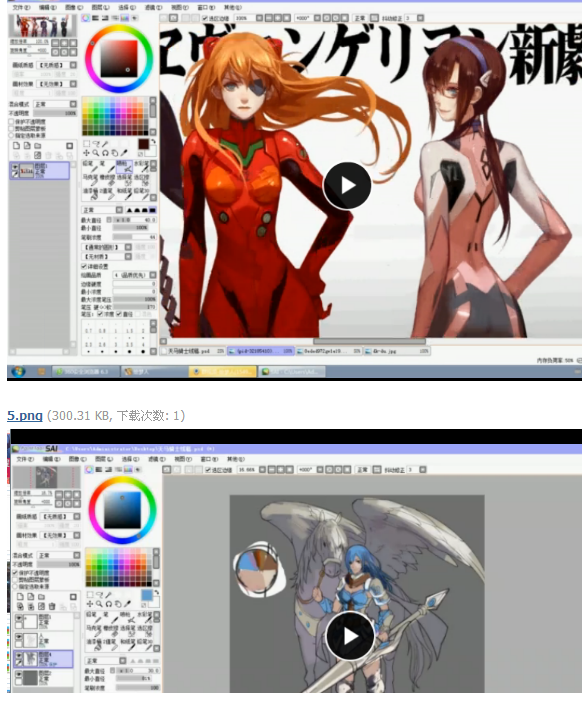
Task: Select the rectangle selection tool in upper SAI
Action: (87, 144)
